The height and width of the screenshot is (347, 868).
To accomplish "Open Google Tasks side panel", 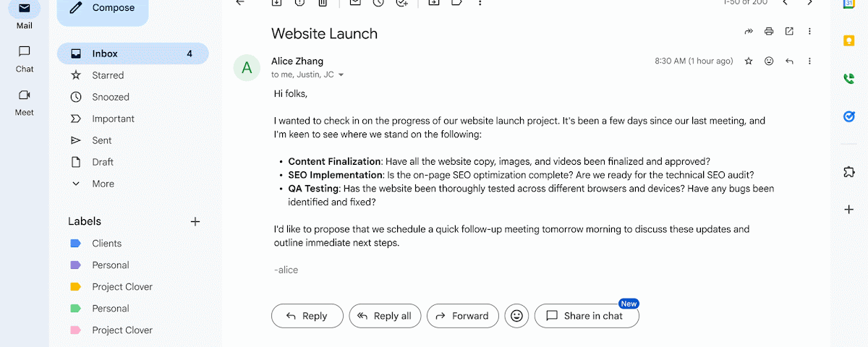I will point(849,116).
